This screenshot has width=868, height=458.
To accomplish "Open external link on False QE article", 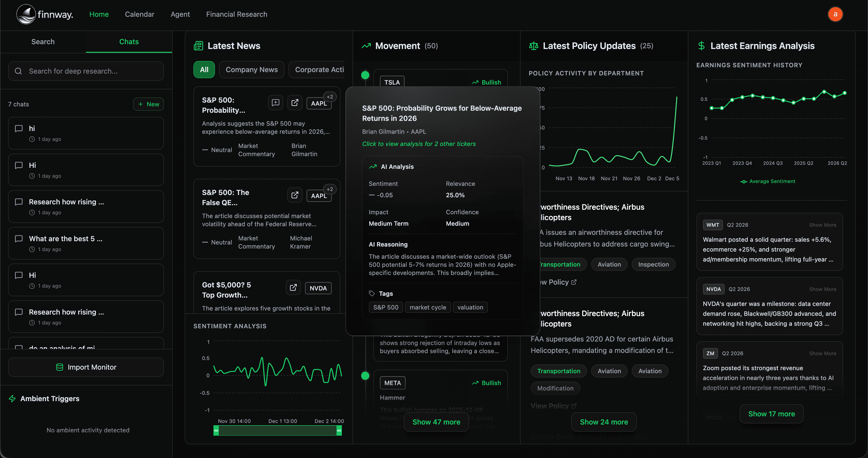I will (294, 195).
